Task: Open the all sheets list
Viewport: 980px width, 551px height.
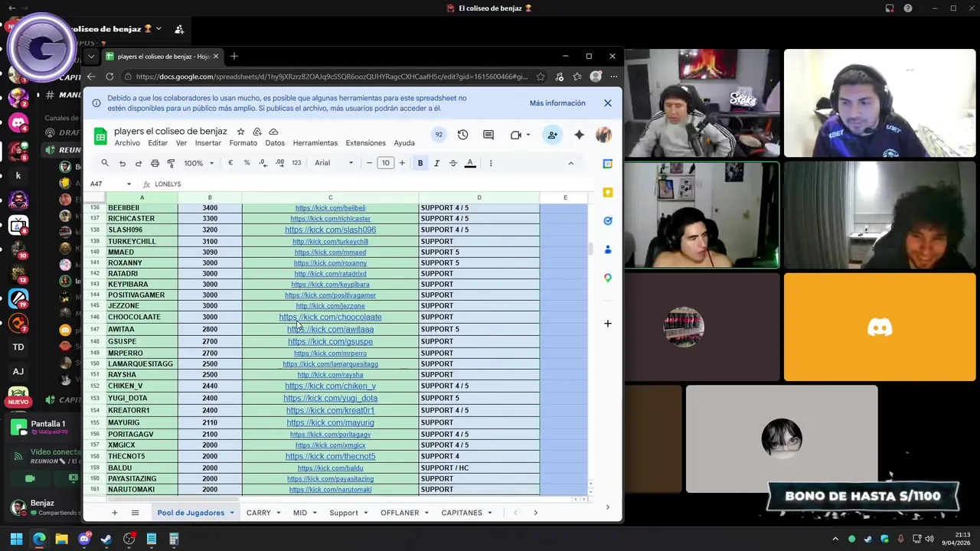Action: coord(135,513)
